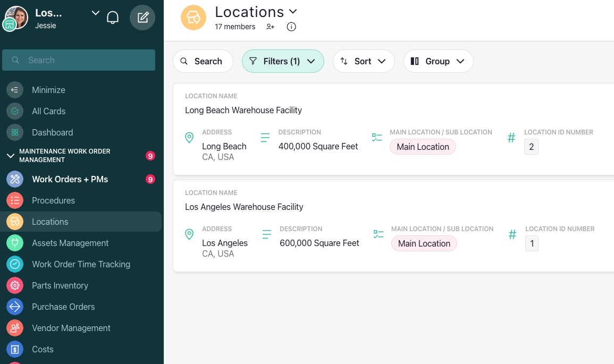Open the Sort dropdown
Screen dimensions: 614x364
pyautogui.click(x=364, y=61)
